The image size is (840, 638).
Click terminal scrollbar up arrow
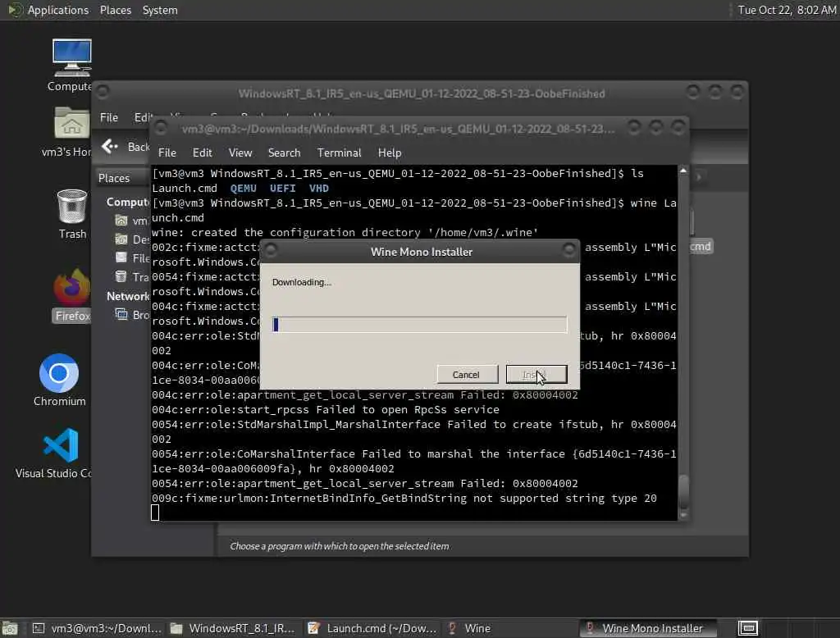point(683,171)
